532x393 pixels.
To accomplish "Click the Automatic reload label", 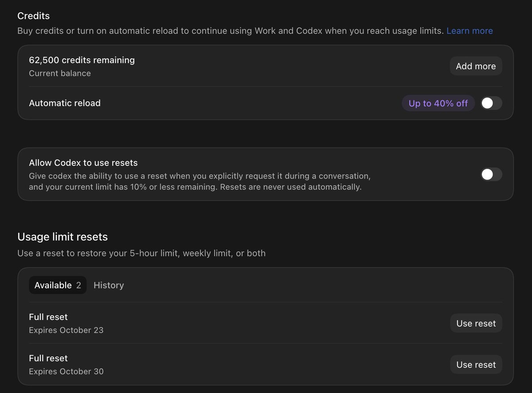I will tap(65, 103).
